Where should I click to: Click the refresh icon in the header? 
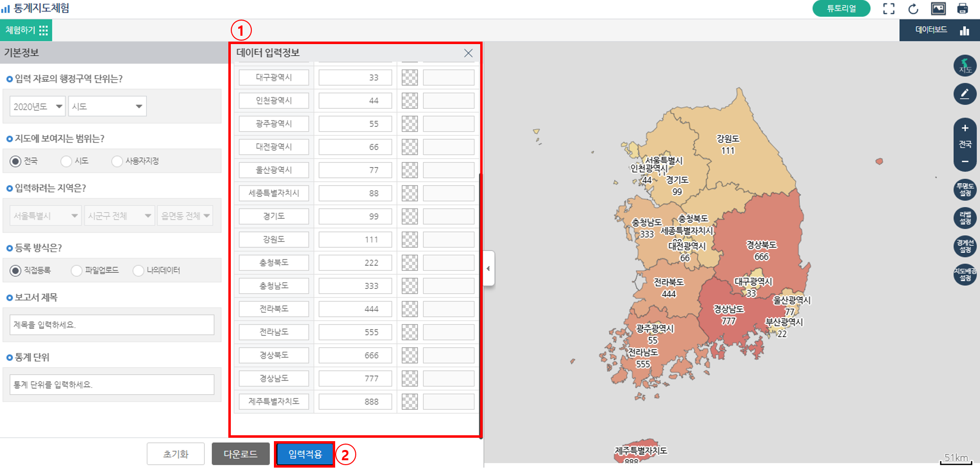click(x=912, y=8)
